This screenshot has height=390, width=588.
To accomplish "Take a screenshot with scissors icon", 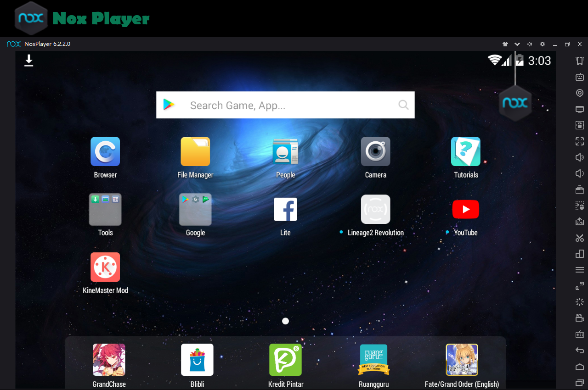I will pyautogui.click(x=580, y=238).
